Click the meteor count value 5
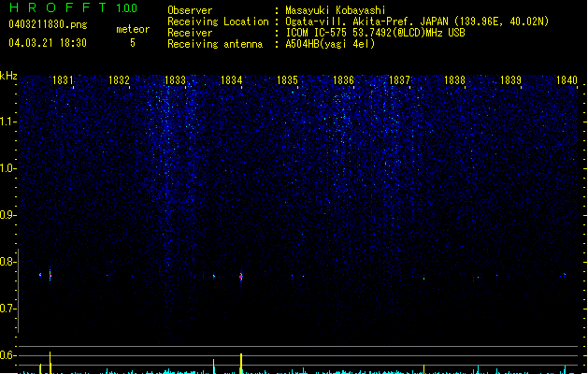The height and width of the screenshot is (374, 588). tap(133, 43)
